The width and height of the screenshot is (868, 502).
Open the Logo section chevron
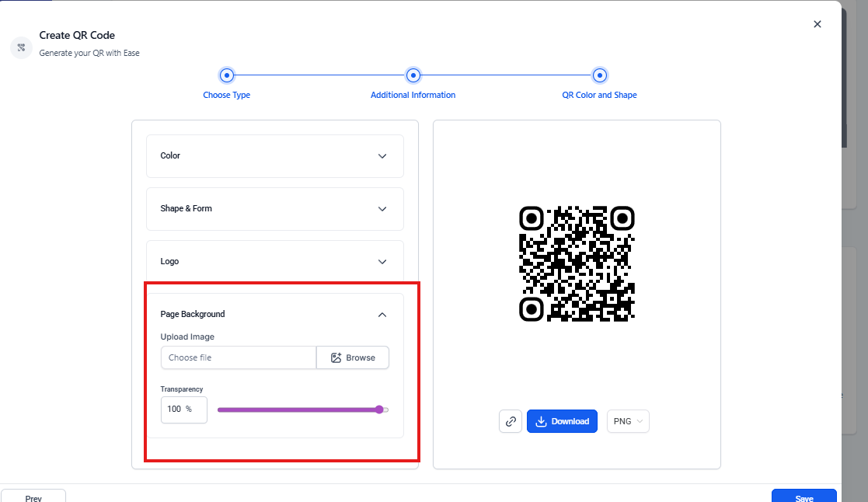382,262
